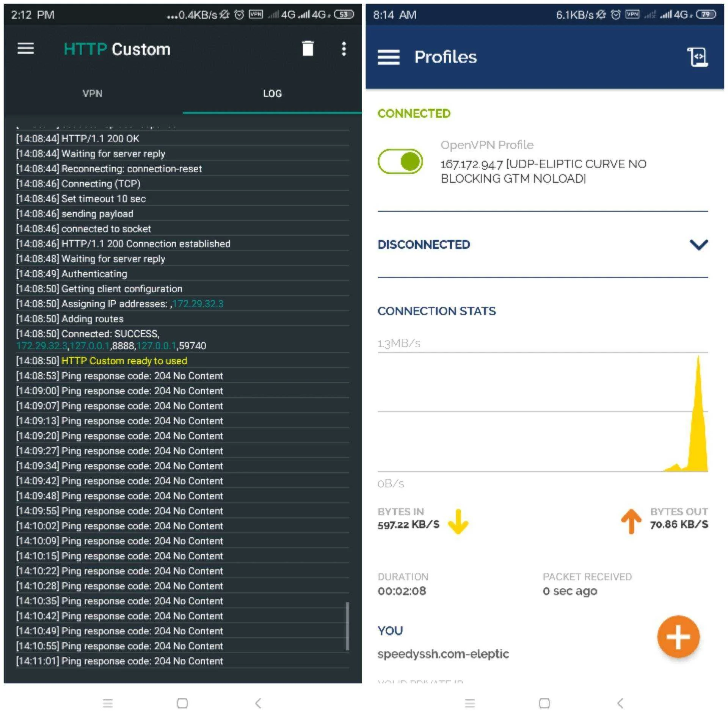Select profile 167.172.94.7 UDP-ELIPTIC CURVE
The image size is (728, 728).
543,171
